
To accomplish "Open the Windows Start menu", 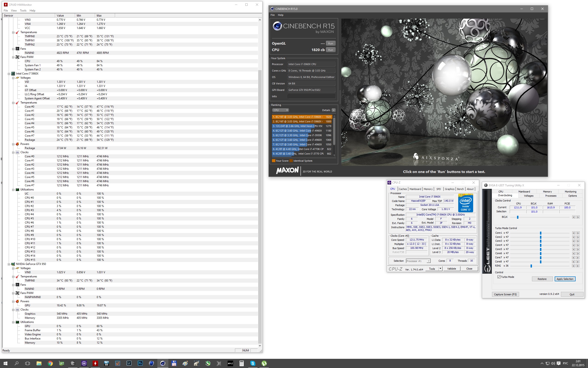I will pyautogui.click(x=5, y=363).
